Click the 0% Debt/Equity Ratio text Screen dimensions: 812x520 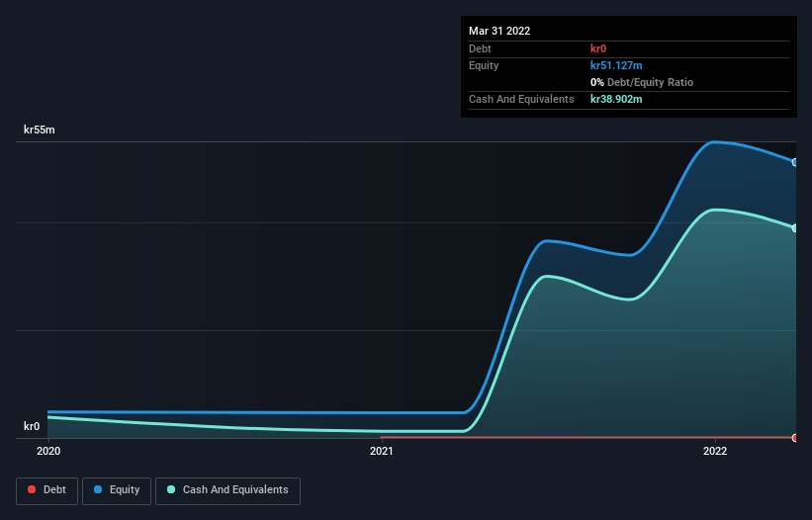(x=642, y=82)
